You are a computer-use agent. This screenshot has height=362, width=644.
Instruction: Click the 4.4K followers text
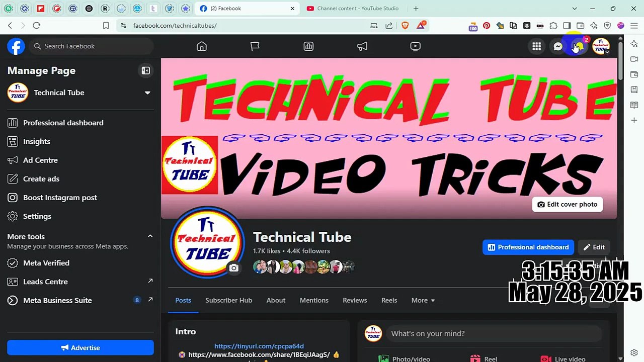pyautogui.click(x=308, y=251)
